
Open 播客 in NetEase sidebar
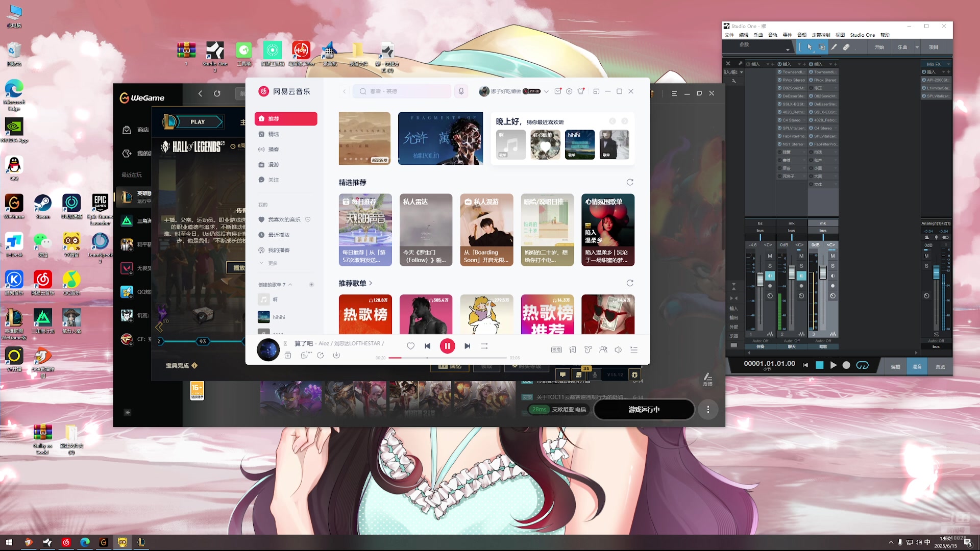286,149
